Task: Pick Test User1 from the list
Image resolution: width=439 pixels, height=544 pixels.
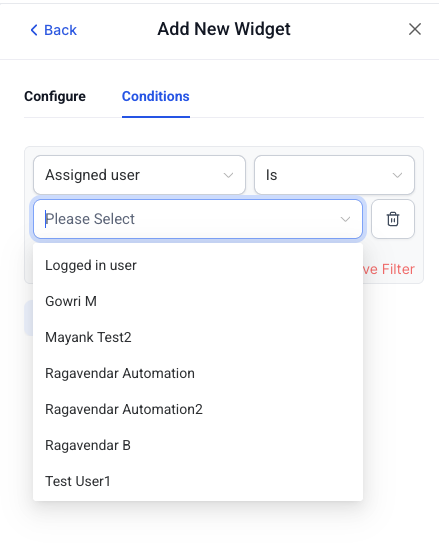Action: [198, 481]
